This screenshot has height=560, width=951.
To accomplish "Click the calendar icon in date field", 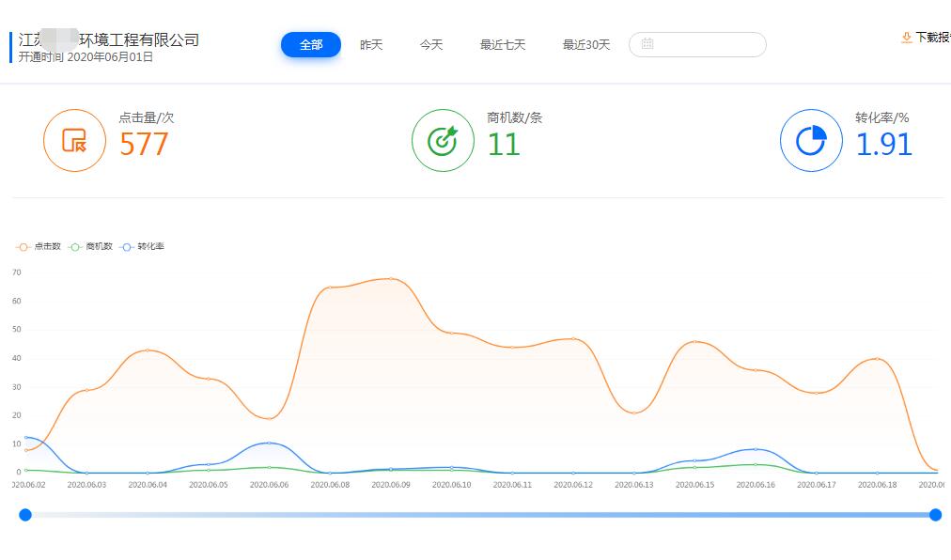I will pyautogui.click(x=647, y=44).
